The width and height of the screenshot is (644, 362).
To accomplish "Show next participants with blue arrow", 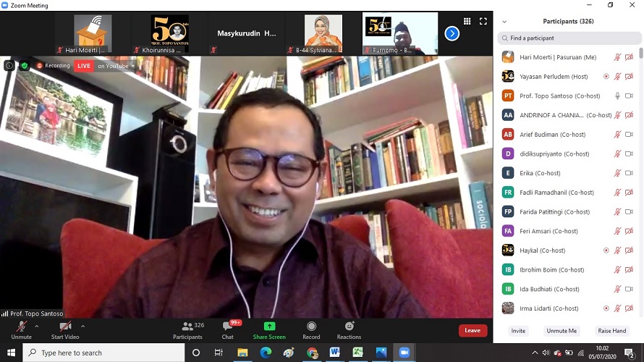I will tap(452, 33).
